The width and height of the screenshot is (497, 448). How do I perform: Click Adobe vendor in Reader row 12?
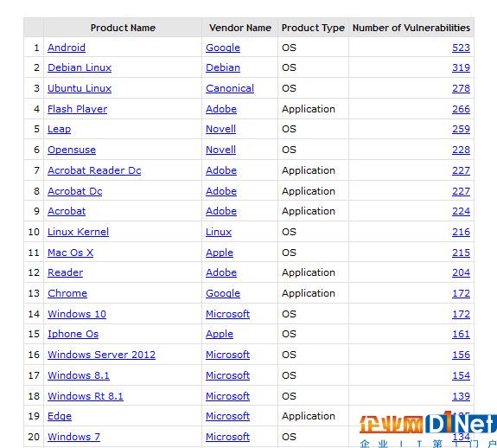[x=221, y=272]
